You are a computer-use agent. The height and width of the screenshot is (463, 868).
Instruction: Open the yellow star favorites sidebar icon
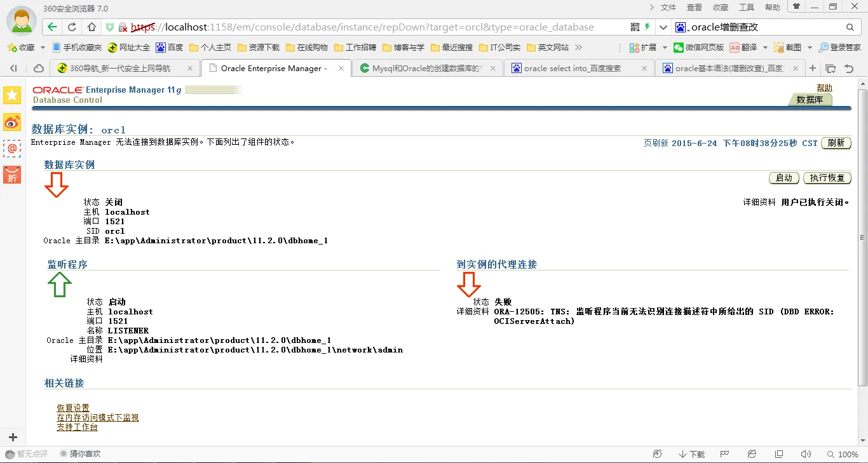point(12,95)
